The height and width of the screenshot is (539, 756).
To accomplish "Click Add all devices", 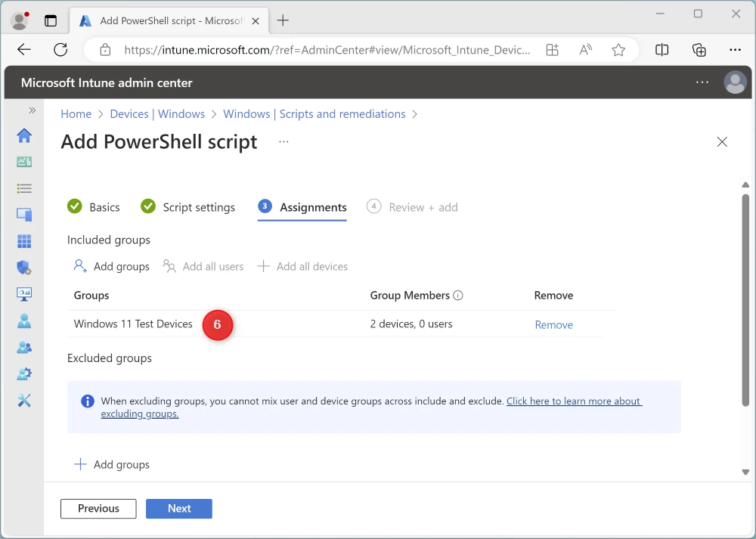I will coord(302,266).
